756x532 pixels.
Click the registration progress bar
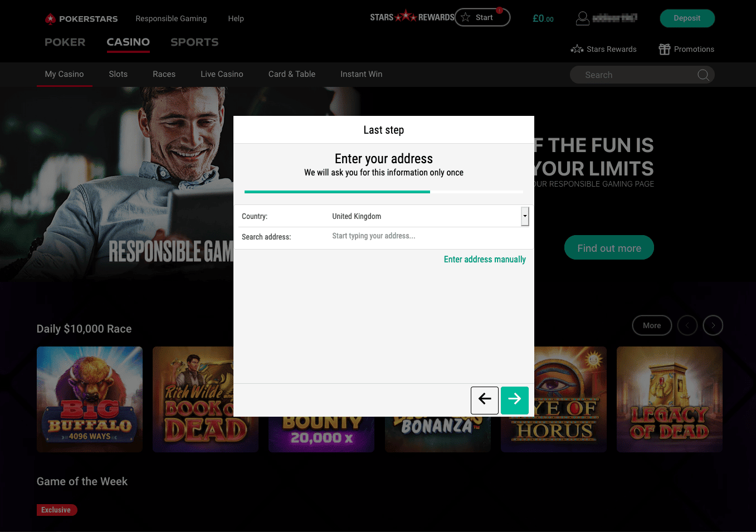point(384,192)
